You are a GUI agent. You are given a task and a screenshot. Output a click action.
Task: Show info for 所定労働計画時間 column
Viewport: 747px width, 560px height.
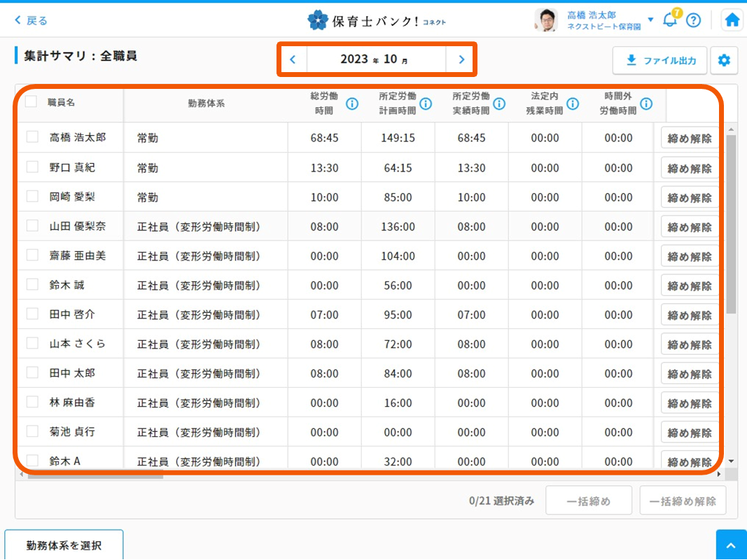point(426,104)
